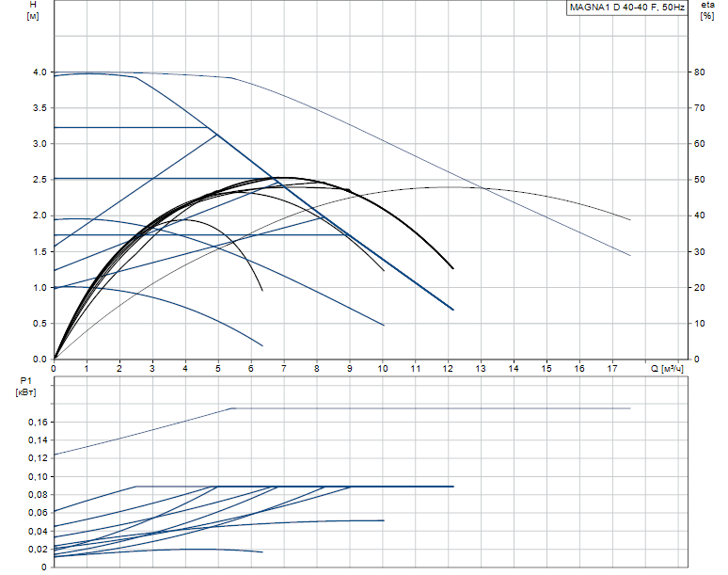Select the 12 tick on the Q axis
The width and height of the screenshot is (728, 575).
pyautogui.click(x=448, y=368)
